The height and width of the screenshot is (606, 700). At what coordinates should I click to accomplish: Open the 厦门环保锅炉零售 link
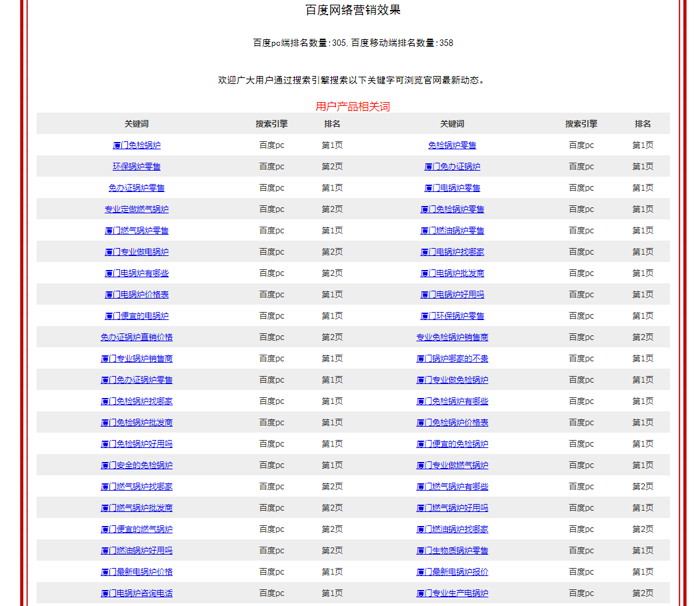[452, 316]
